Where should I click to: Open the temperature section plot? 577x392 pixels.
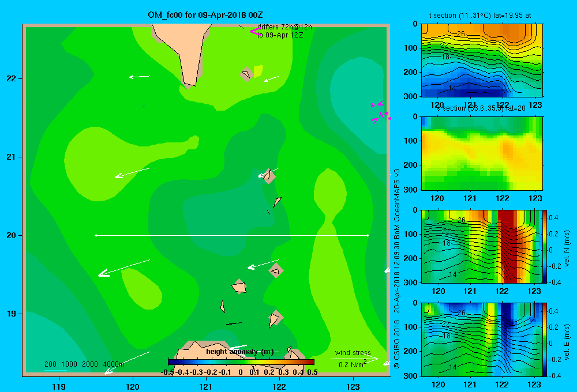[x=482, y=61]
